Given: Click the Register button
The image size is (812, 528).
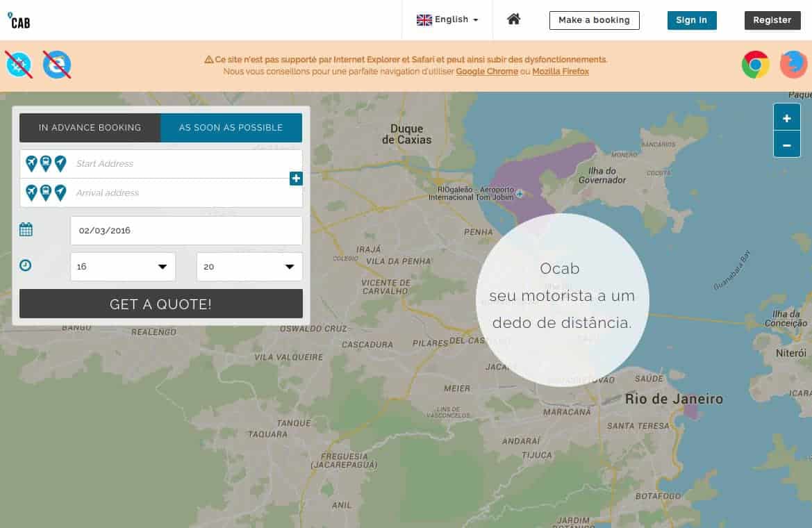Looking at the screenshot, I should tap(772, 20).
